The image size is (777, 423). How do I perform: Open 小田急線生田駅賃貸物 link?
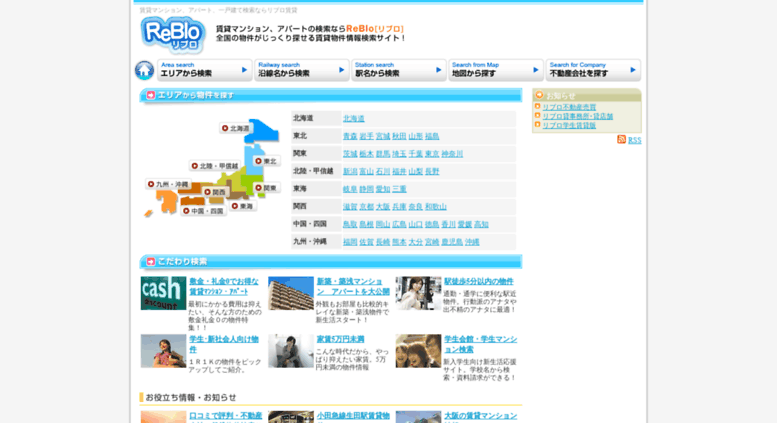[x=353, y=416]
